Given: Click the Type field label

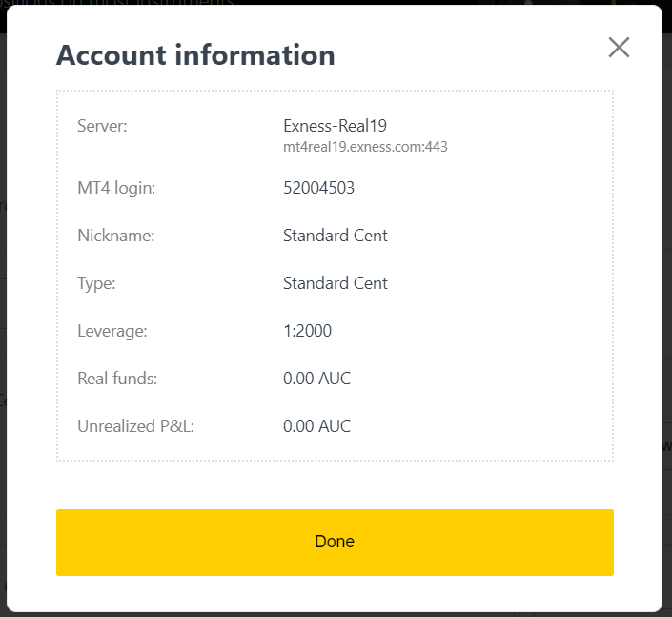Looking at the screenshot, I should pyautogui.click(x=96, y=283).
